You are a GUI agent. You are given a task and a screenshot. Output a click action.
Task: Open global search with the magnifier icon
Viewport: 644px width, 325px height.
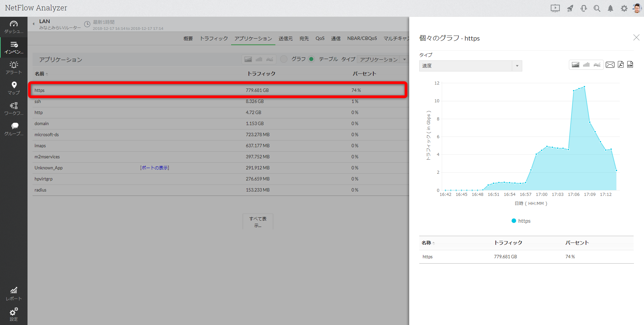point(597,8)
